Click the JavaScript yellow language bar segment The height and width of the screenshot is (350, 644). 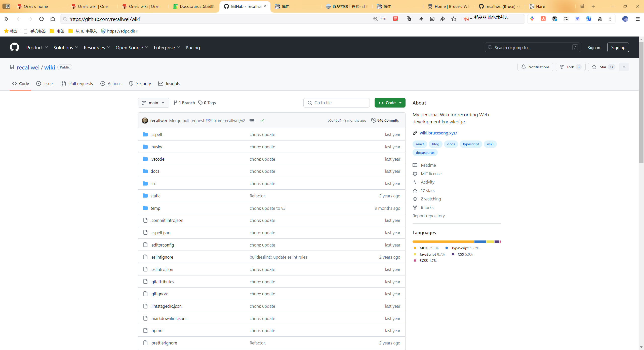tap(490, 241)
